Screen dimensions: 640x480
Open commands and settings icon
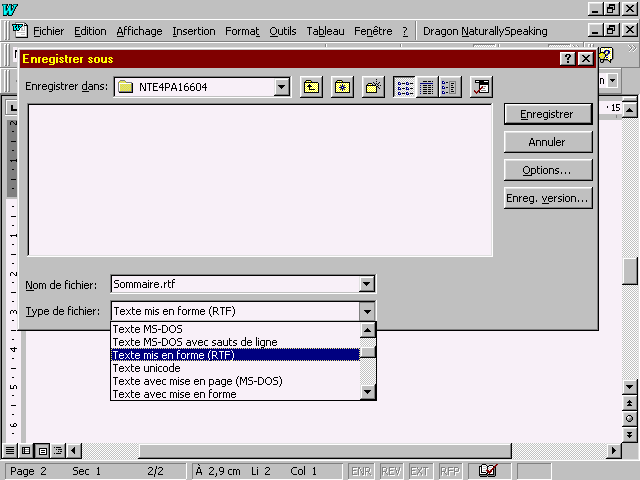click(481, 87)
